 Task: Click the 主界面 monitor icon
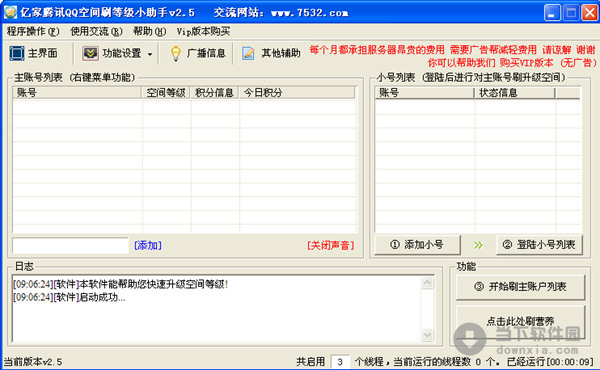(x=16, y=53)
